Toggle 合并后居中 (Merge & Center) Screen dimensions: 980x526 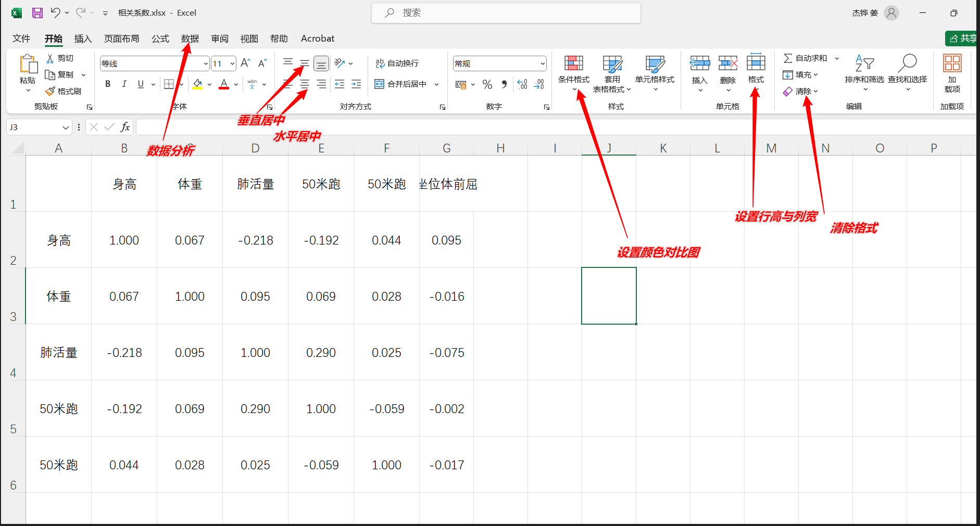point(401,84)
